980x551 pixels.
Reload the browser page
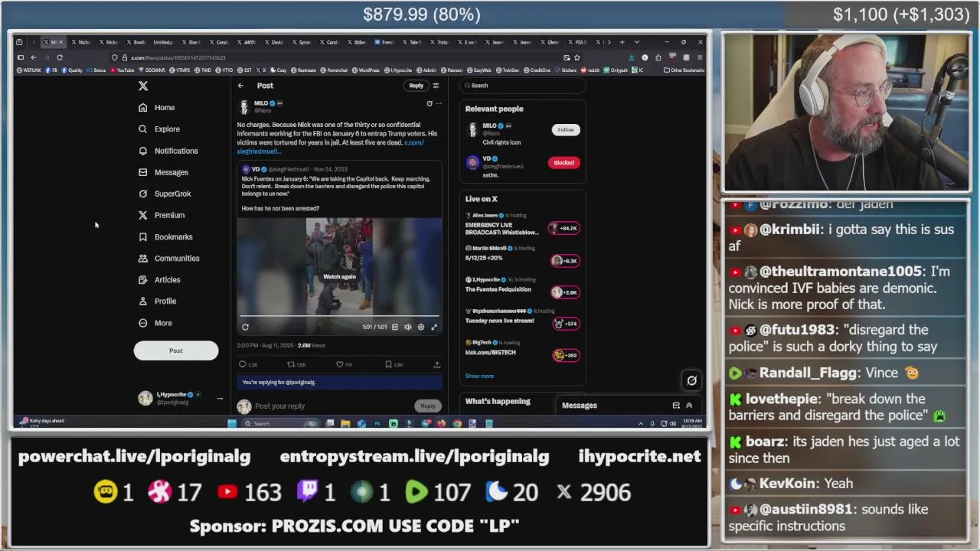coord(60,57)
